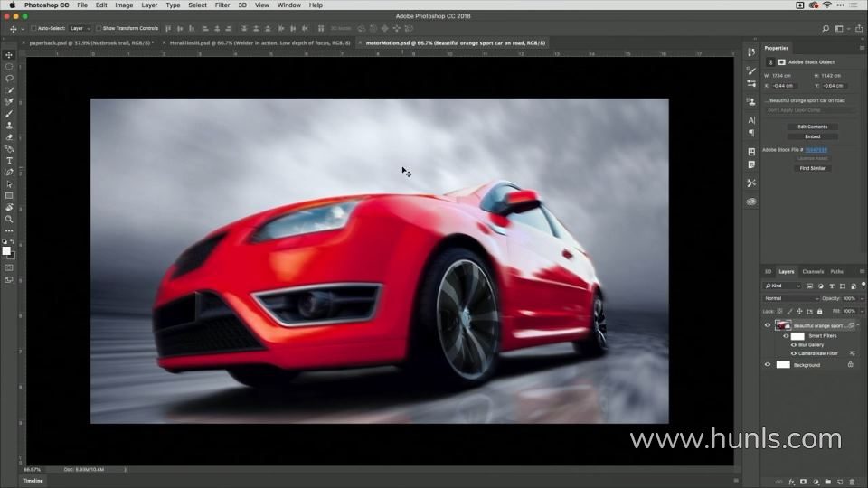Image resolution: width=868 pixels, height=488 pixels.
Task: Open the Normal blending mode dropdown
Action: (x=790, y=298)
